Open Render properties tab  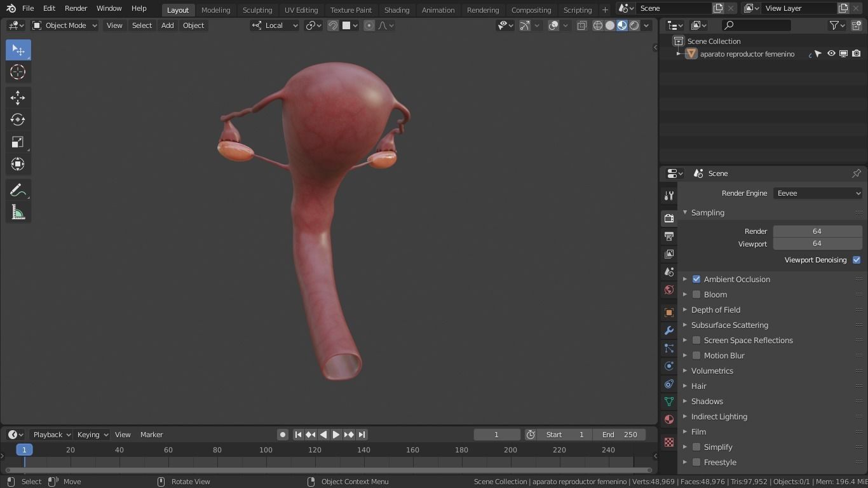668,218
